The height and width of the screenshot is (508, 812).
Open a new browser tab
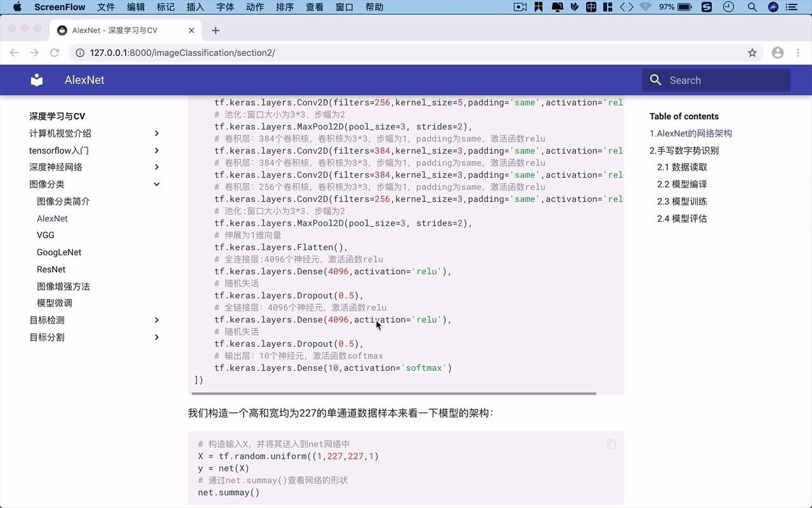(x=216, y=30)
